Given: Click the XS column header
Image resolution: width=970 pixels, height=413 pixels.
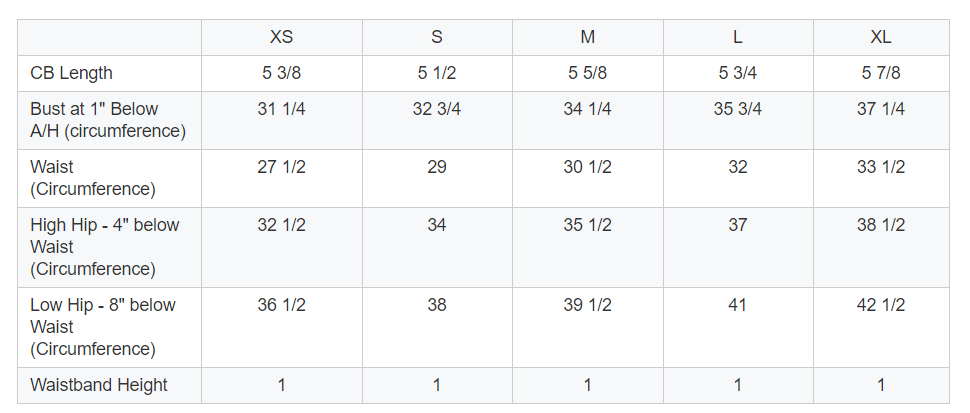Looking at the screenshot, I should click(281, 37).
